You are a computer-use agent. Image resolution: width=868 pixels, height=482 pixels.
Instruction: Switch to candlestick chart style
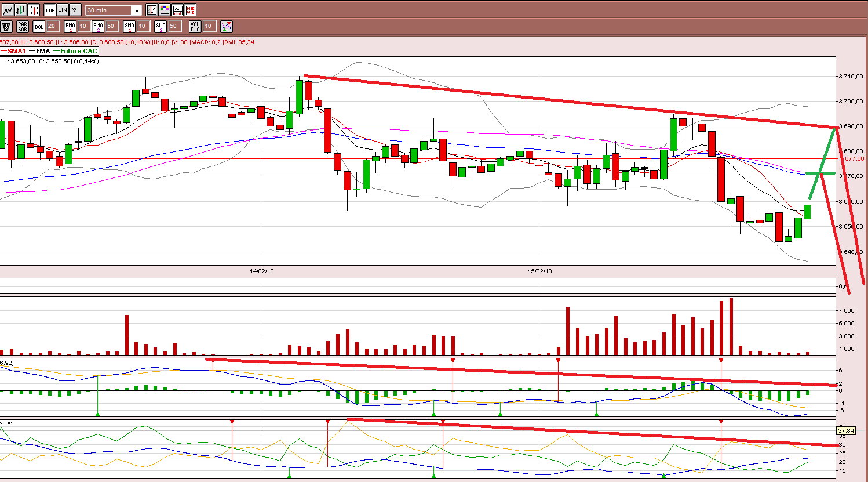(x=34, y=10)
